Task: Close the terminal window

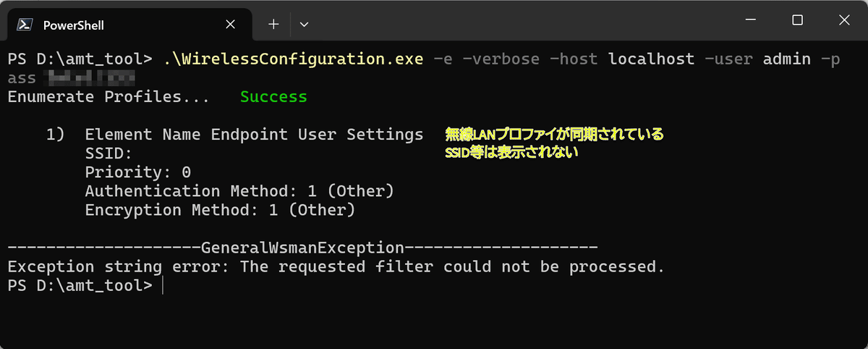Action: coord(843,20)
